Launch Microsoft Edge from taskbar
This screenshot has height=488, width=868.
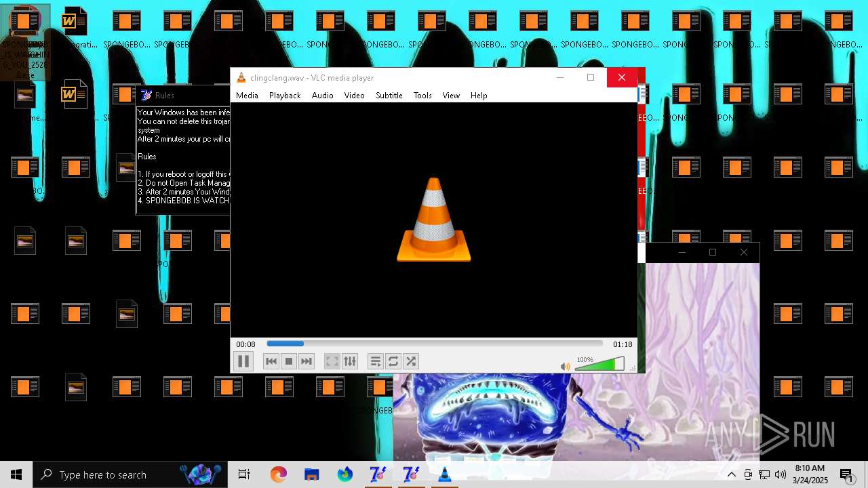(x=278, y=474)
